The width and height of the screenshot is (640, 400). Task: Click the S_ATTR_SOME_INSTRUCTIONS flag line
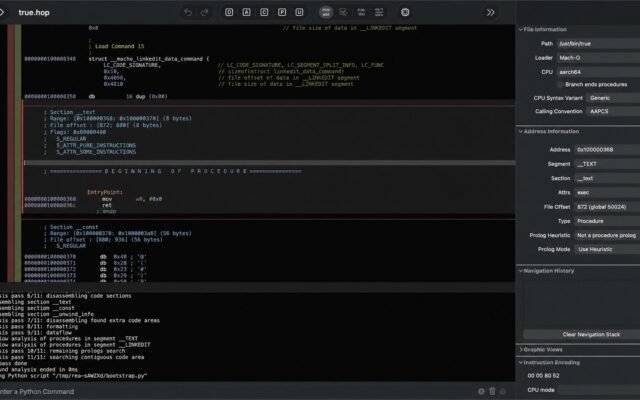(x=96, y=152)
